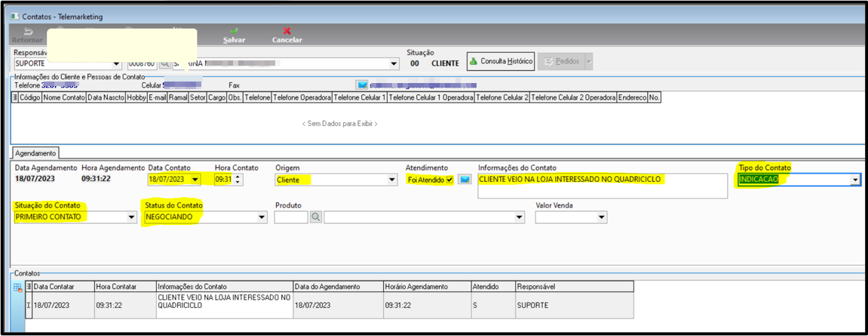
Task: Click the Informações do Contato text box
Action: point(602,185)
